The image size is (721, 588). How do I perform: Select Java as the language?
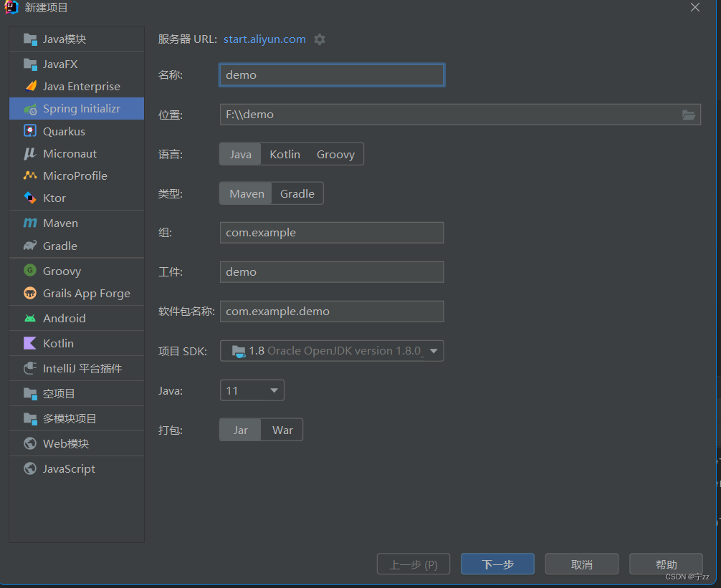(x=241, y=155)
